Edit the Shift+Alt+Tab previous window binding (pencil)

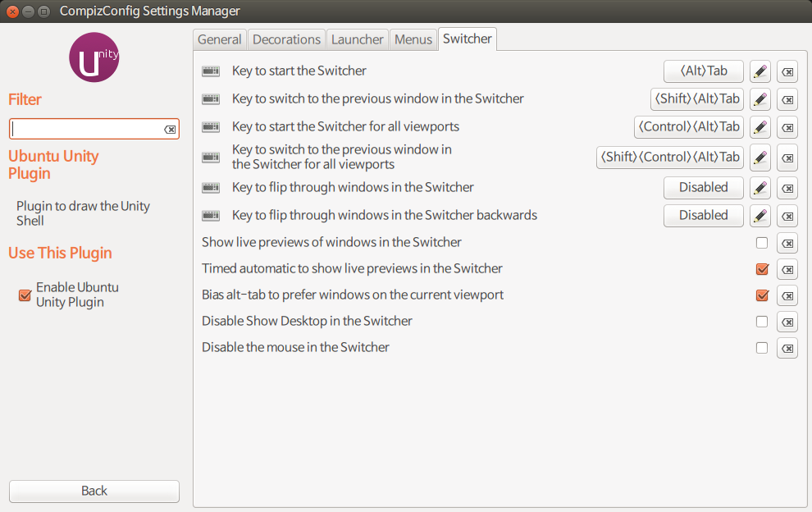(760, 99)
